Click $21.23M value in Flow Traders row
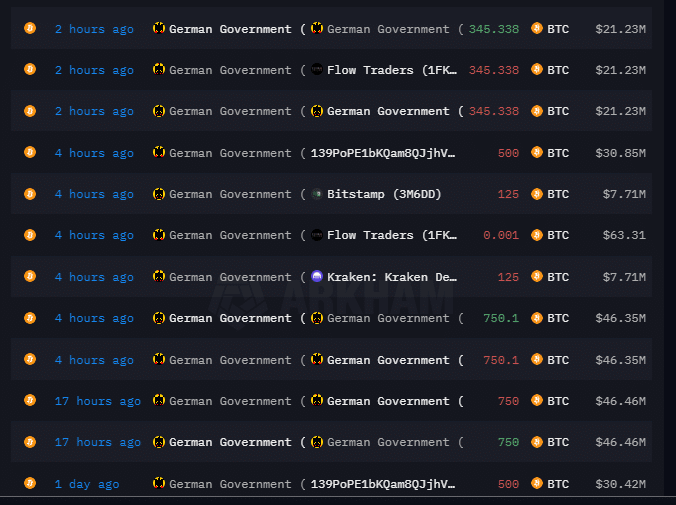The width and height of the screenshot is (676, 505). click(620, 70)
